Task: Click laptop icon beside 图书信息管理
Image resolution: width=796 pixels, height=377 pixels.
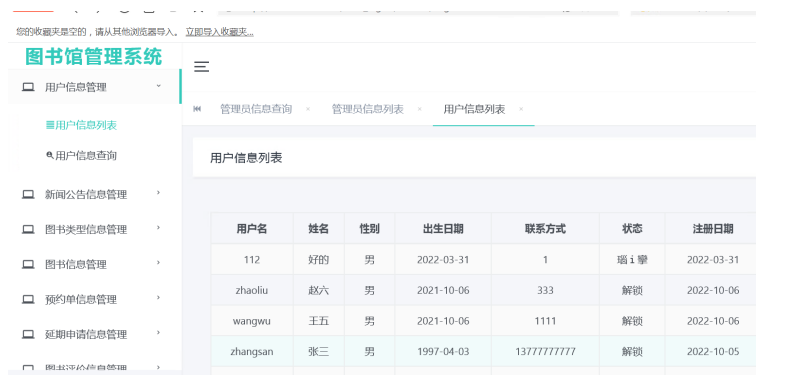Action: [28, 264]
